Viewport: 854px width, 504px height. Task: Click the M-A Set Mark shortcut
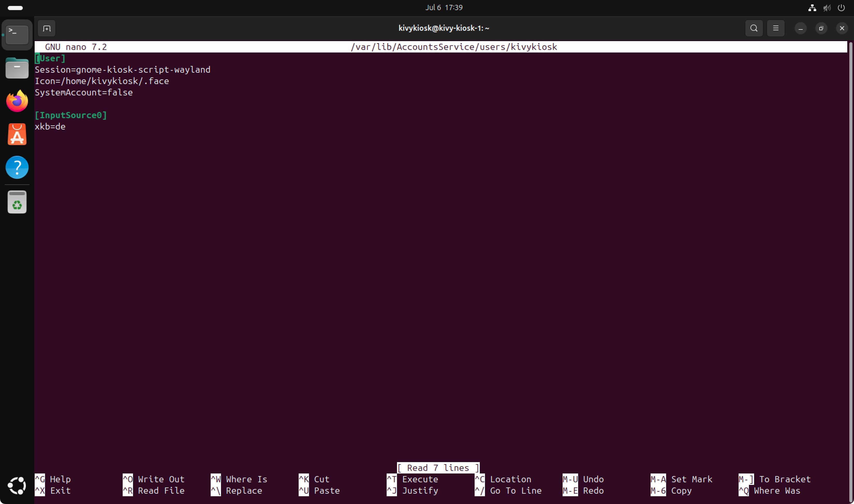(681, 479)
